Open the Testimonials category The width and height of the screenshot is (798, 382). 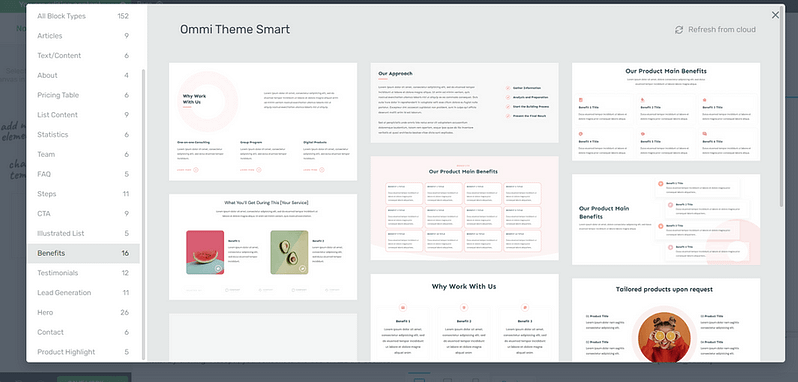click(83, 273)
